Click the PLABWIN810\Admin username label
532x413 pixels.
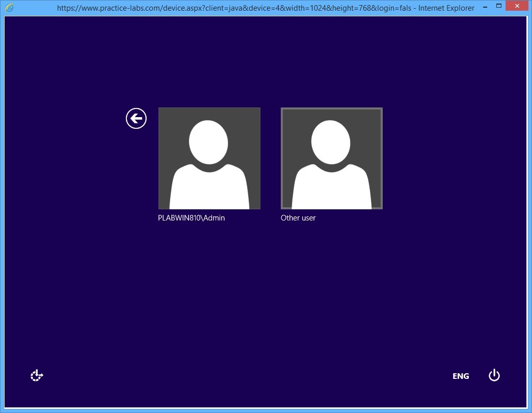pyautogui.click(x=191, y=218)
